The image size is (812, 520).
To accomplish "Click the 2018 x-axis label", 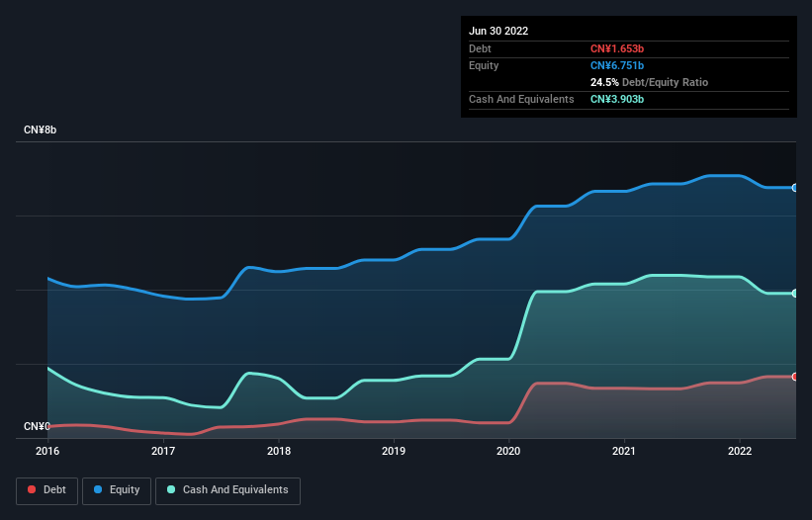I will (x=279, y=451).
